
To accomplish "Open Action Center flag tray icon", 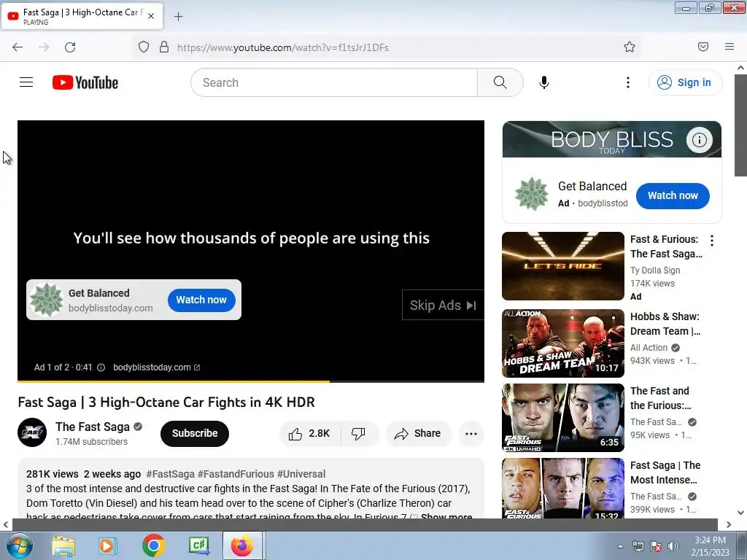I will click(x=656, y=546).
